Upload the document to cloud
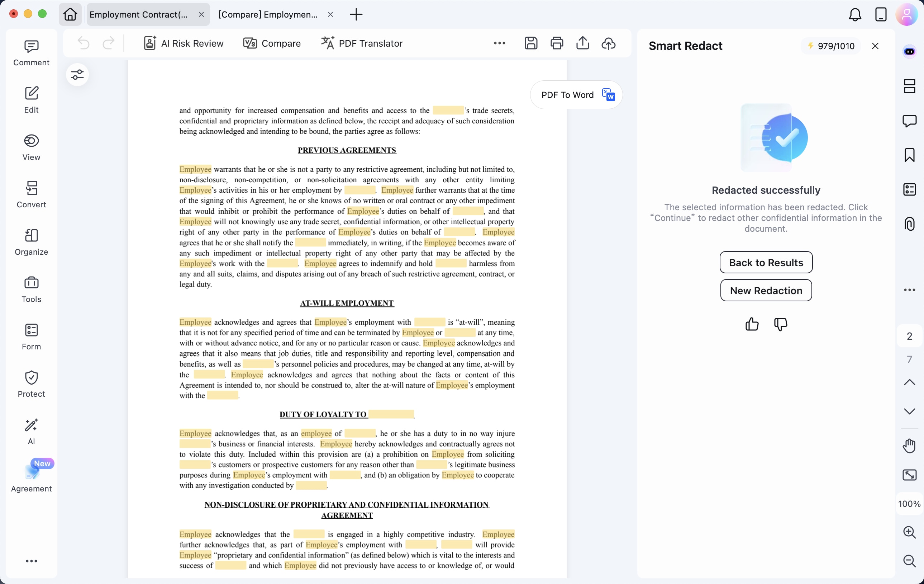924x584 pixels. click(x=609, y=43)
